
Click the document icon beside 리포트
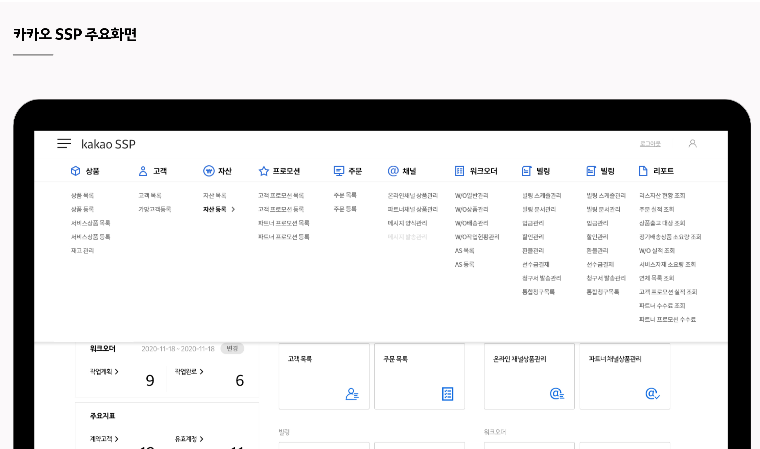click(643, 171)
